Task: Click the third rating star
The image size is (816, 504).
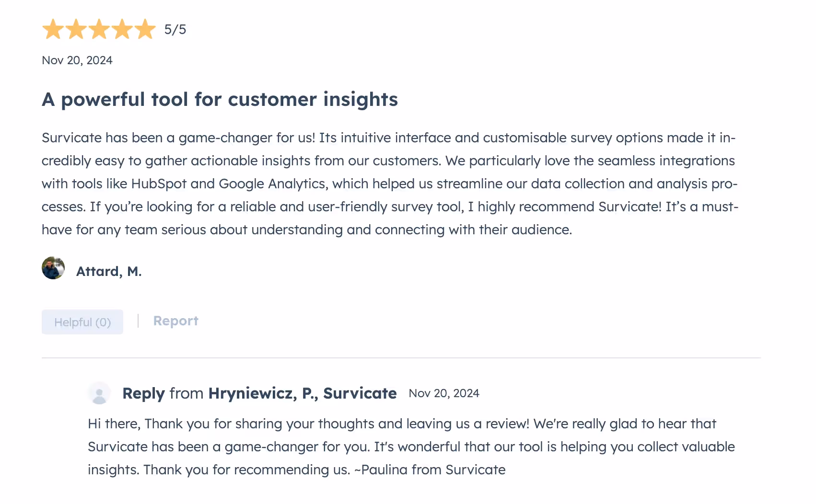Action: coord(99,29)
